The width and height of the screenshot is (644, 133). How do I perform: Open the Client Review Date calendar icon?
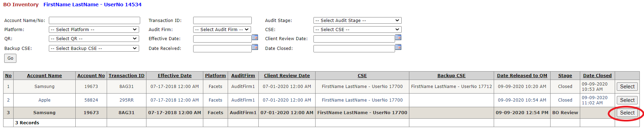[398, 37]
